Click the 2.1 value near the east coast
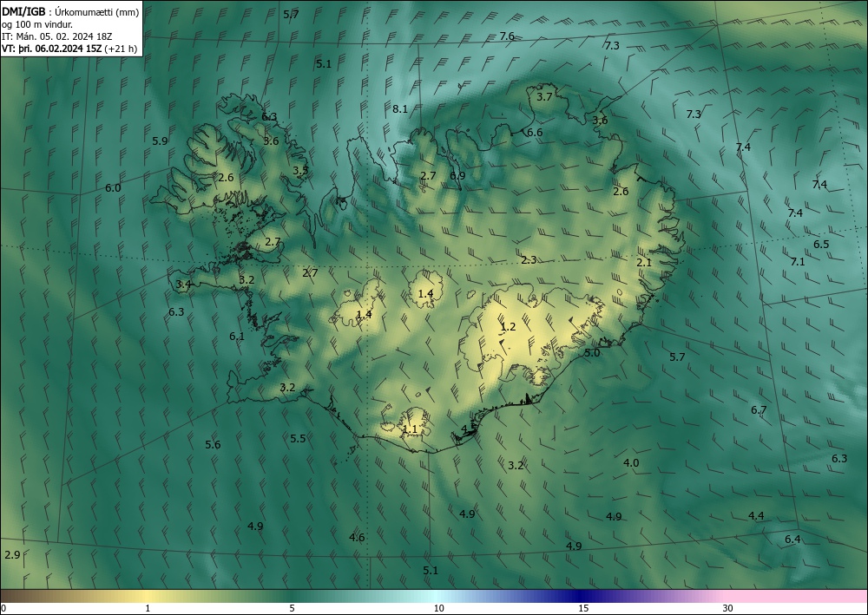868x615 pixels. point(644,263)
